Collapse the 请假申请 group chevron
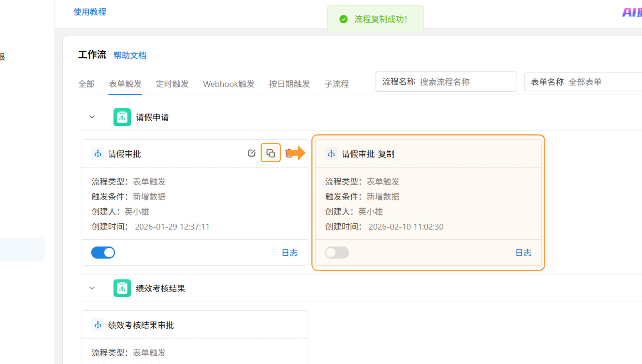The image size is (642, 364). (92, 117)
